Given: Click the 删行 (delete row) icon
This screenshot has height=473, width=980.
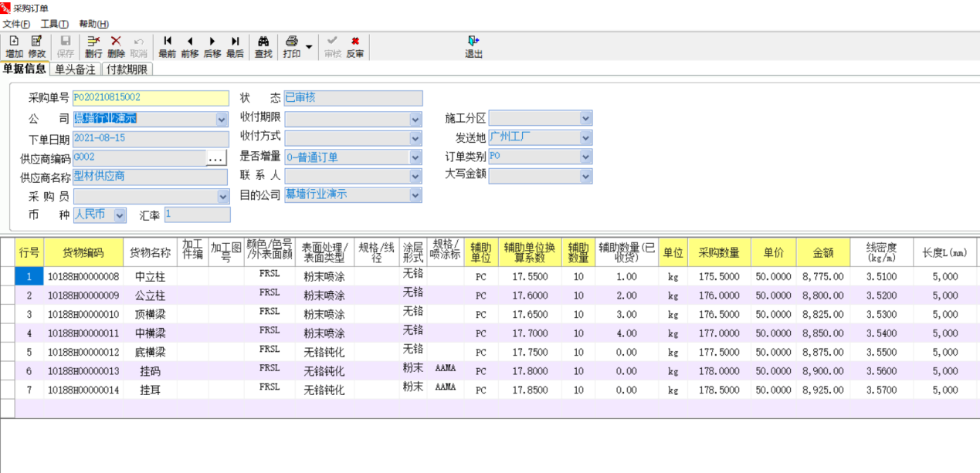Looking at the screenshot, I should coord(93,47).
